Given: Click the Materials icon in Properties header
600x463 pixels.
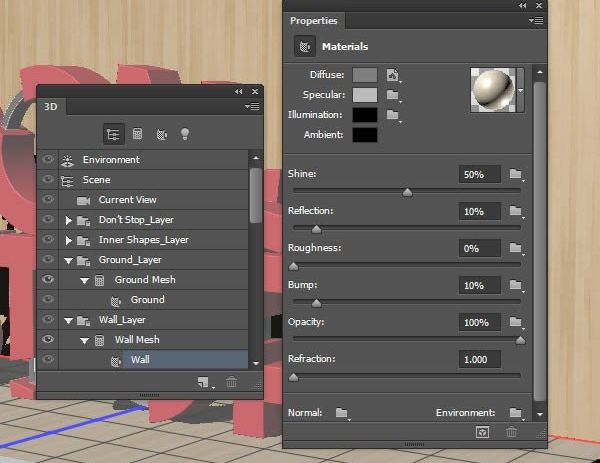Looking at the screenshot, I should pos(305,47).
